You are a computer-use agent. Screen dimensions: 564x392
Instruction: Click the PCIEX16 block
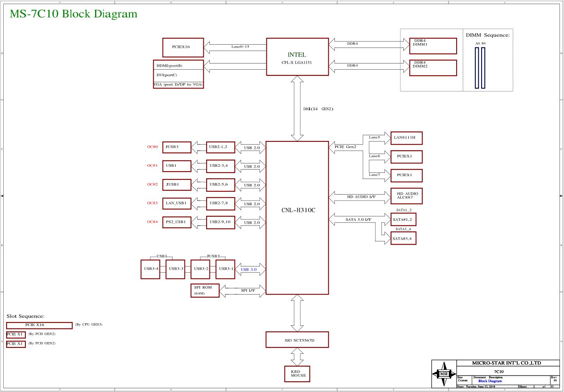pyautogui.click(x=183, y=47)
